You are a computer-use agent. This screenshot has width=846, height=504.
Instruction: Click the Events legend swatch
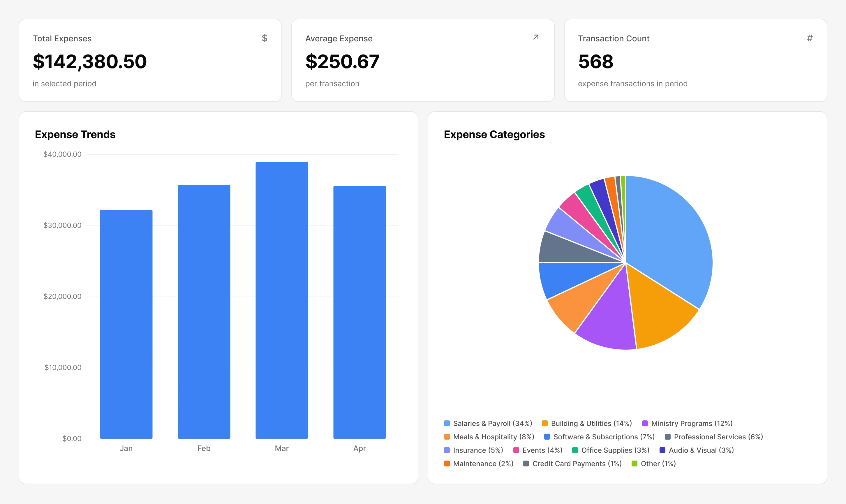(x=516, y=450)
